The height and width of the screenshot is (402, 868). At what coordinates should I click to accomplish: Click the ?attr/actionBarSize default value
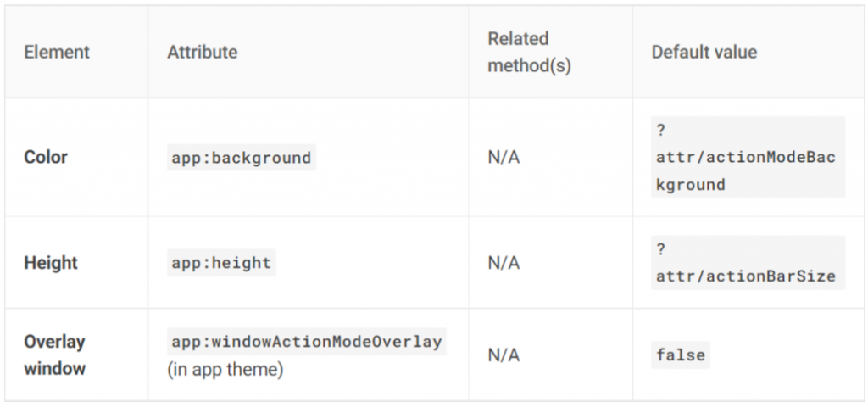[746, 276]
